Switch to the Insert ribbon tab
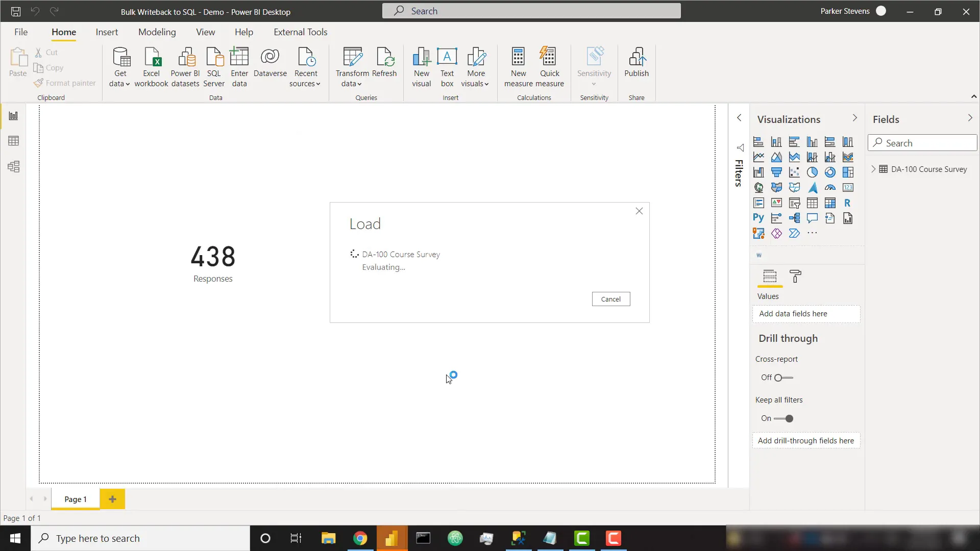Viewport: 980px width, 551px height. (x=107, y=32)
